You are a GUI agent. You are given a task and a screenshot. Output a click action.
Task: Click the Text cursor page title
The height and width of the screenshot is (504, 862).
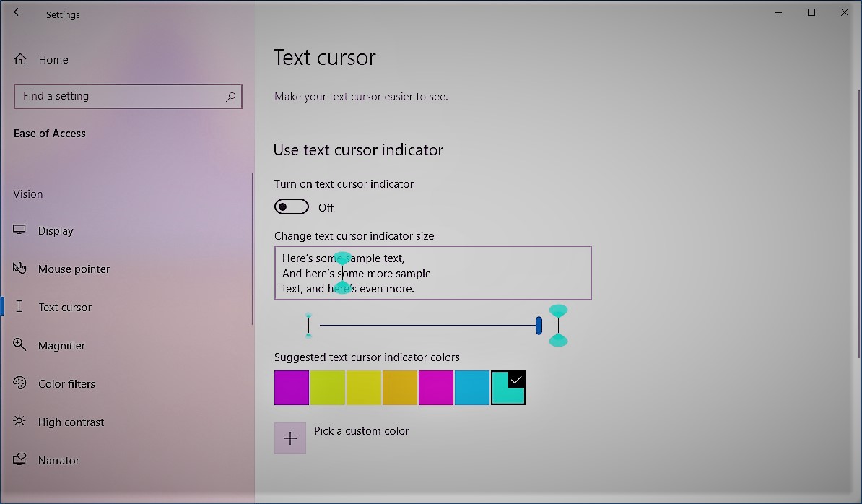point(325,58)
